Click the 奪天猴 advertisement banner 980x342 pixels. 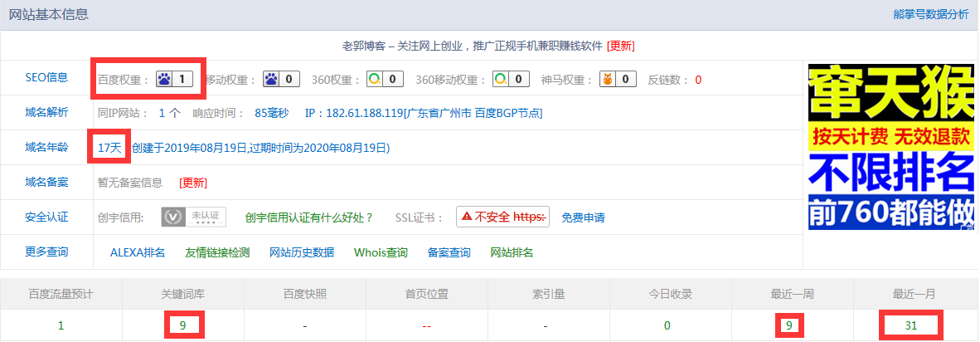pyautogui.click(x=891, y=147)
